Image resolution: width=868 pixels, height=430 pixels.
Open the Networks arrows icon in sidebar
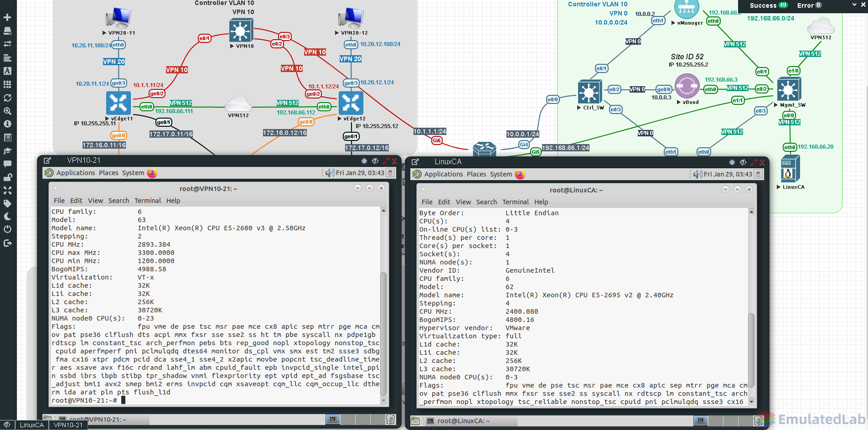[7, 44]
